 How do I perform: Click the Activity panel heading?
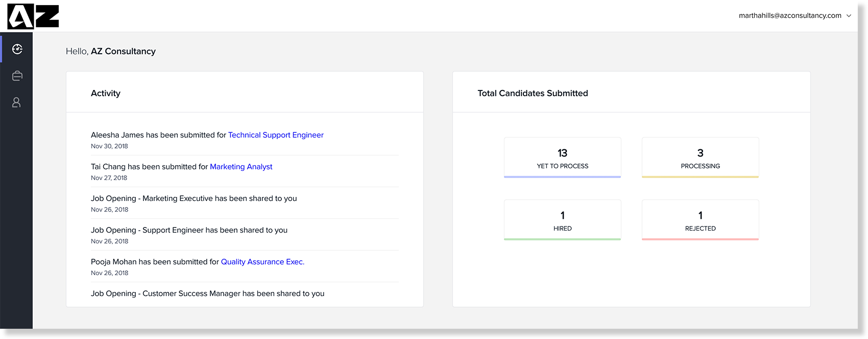[x=106, y=93]
